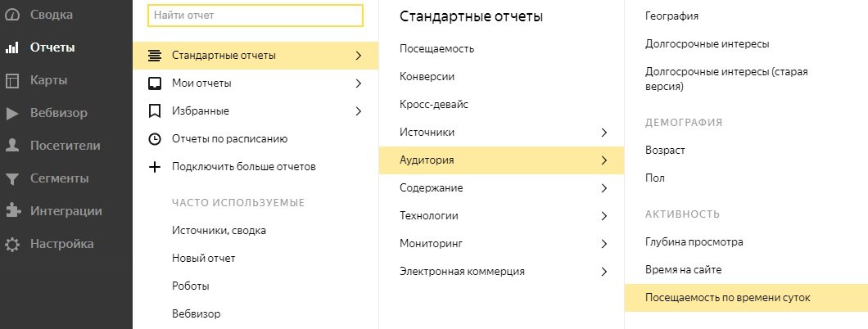The image size is (868, 329).
Task: Click the Интеграции puzzle piece icon
Action: pos(11,211)
